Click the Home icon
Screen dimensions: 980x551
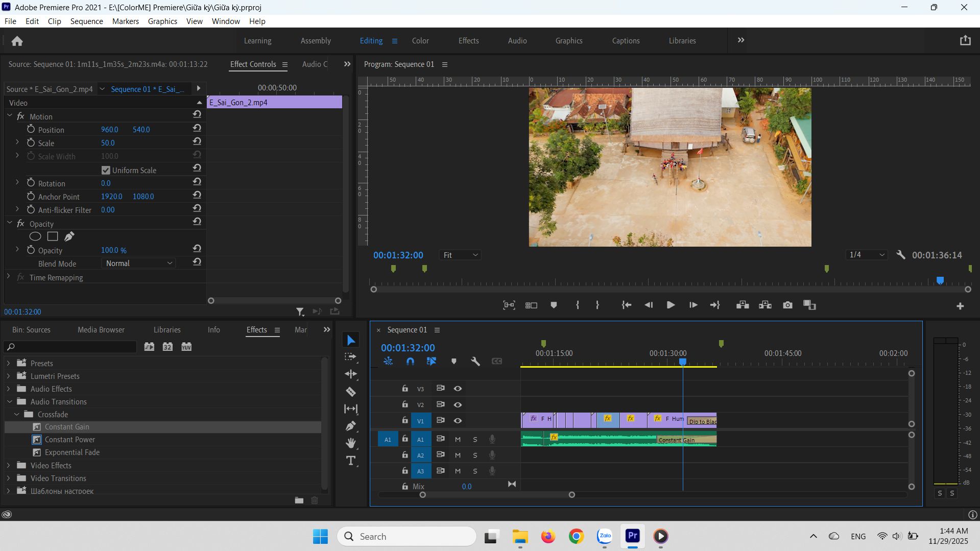17,41
